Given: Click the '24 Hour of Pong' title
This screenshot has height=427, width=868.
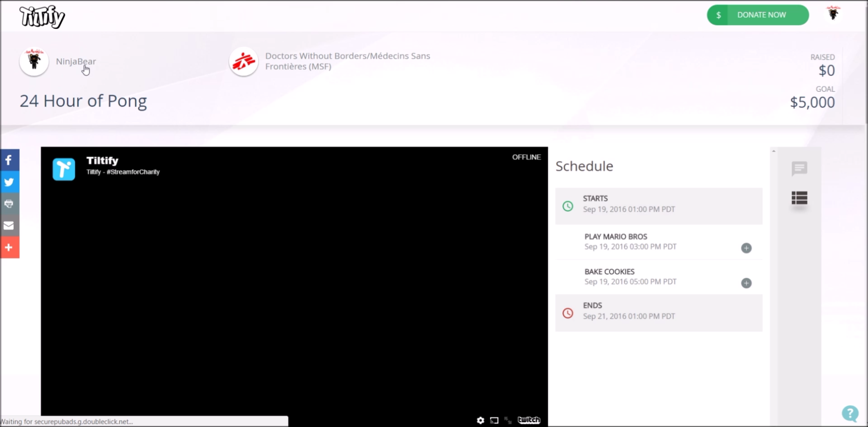Looking at the screenshot, I should click(83, 101).
